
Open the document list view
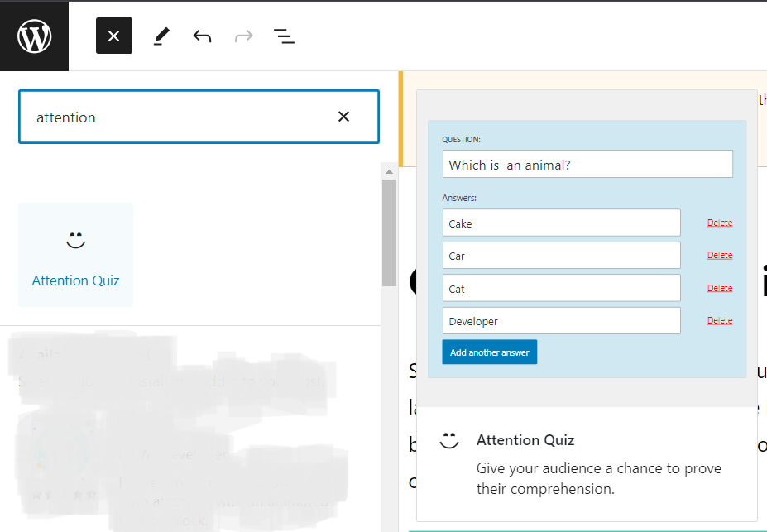coord(284,36)
